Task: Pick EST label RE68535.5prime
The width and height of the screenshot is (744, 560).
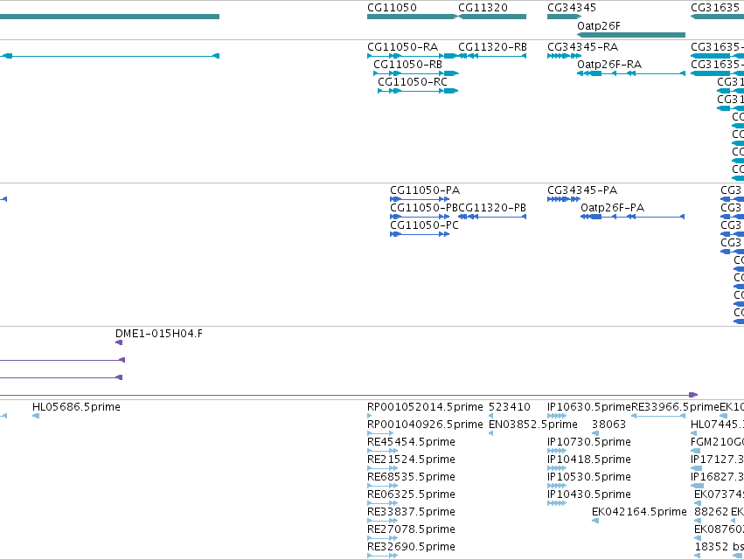Action: (x=411, y=477)
